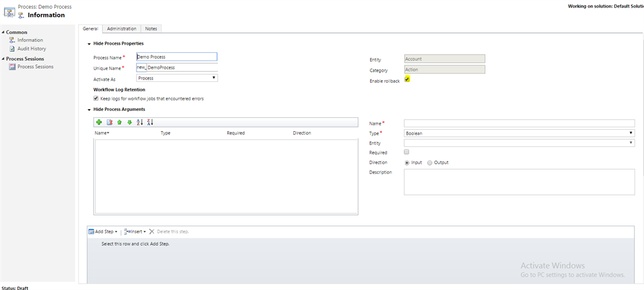Sort arguments descending Z to A
This screenshot has width=644, height=290.
(150, 122)
